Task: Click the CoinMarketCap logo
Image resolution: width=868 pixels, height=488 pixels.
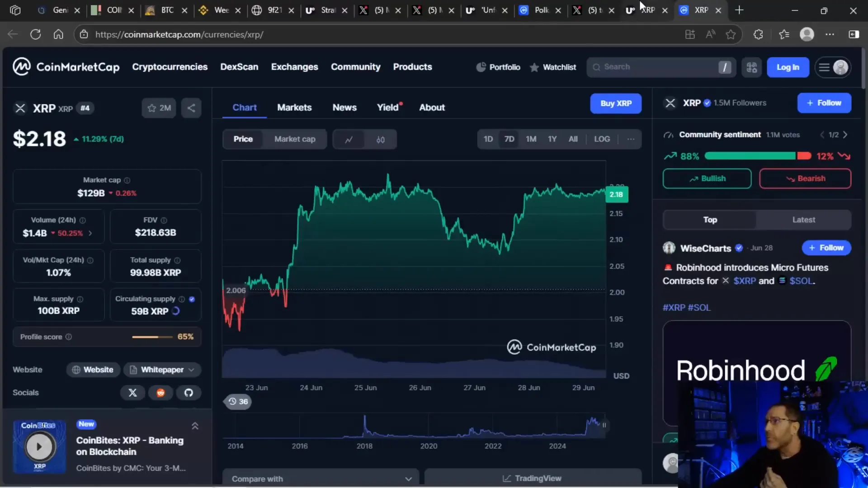Action: [66, 67]
